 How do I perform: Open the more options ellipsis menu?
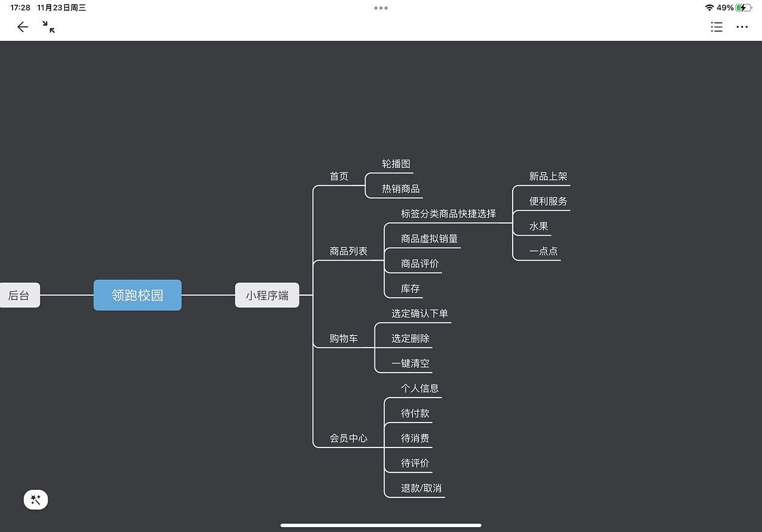click(742, 27)
